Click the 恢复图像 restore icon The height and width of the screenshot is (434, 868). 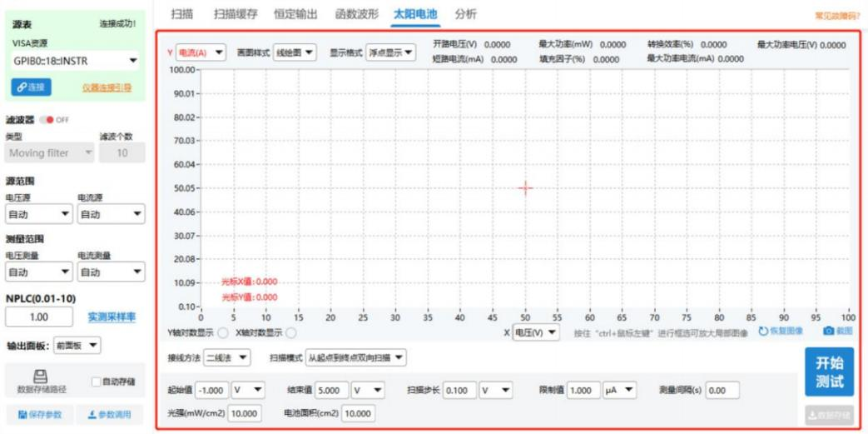(763, 331)
